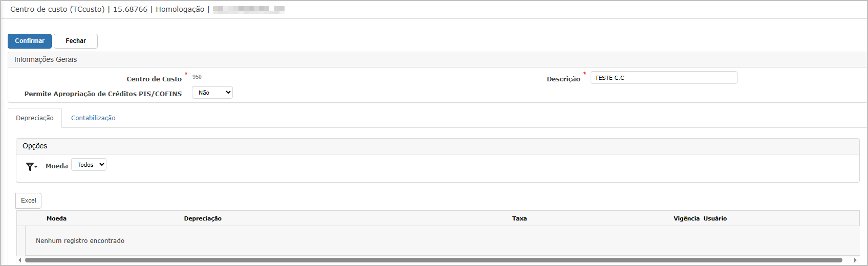The width and height of the screenshot is (868, 266).
Task: Sort by the Usuário column header
Action: coord(715,218)
